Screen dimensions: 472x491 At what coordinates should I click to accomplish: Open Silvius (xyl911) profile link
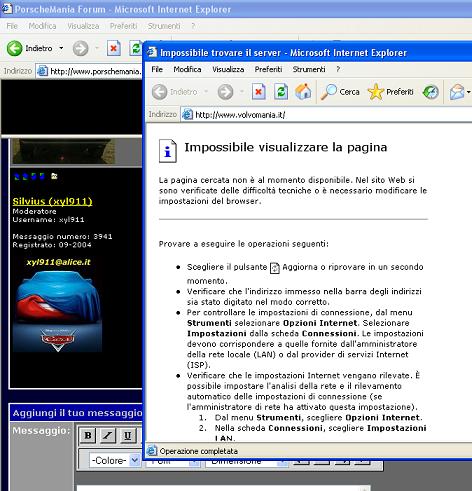[x=52, y=201]
